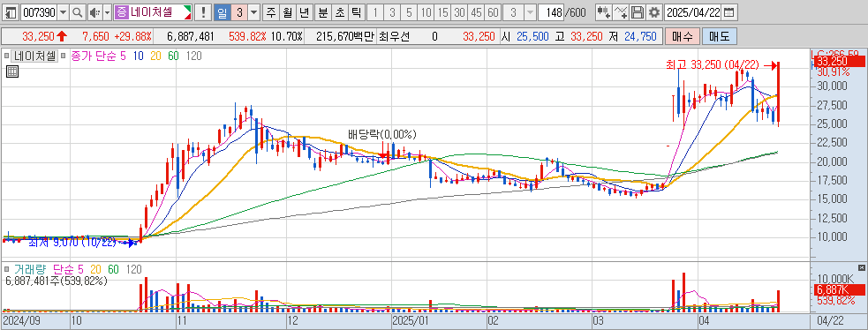Click the 최저 9,070 (10/22) annotation
This screenshot has width=868, height=330.
click(72, 242)
